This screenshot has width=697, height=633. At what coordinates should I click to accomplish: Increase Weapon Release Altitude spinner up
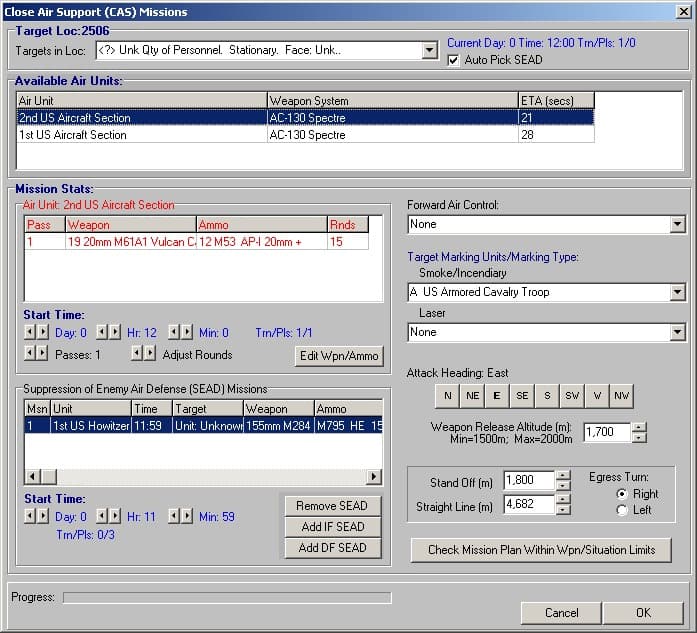[x=640, y=427]
